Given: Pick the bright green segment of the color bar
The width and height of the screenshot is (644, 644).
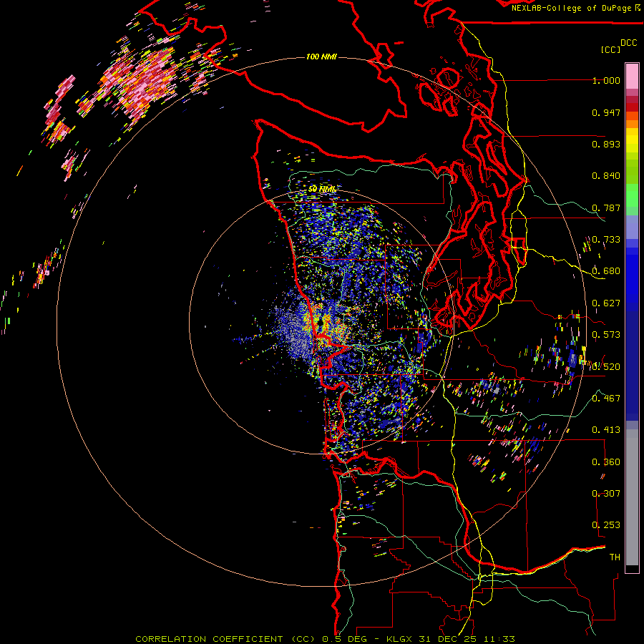Looking at the screenshot, I should [x=632, y=195].
